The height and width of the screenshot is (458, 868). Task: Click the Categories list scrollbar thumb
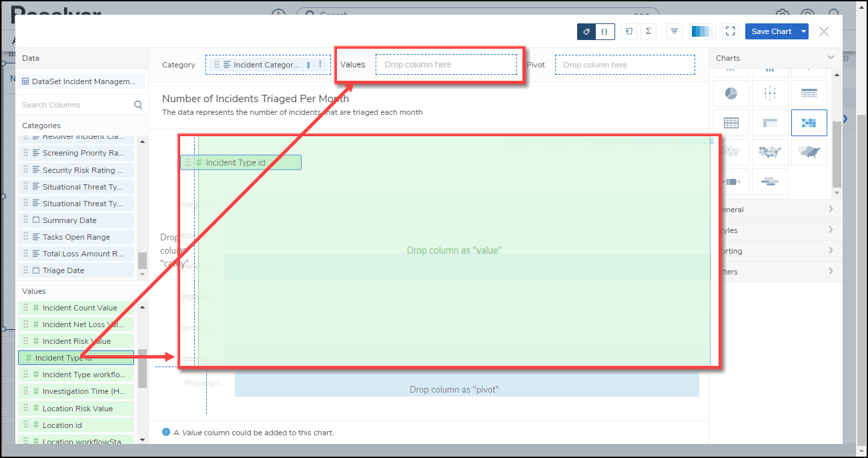click(x=142, y=260)
